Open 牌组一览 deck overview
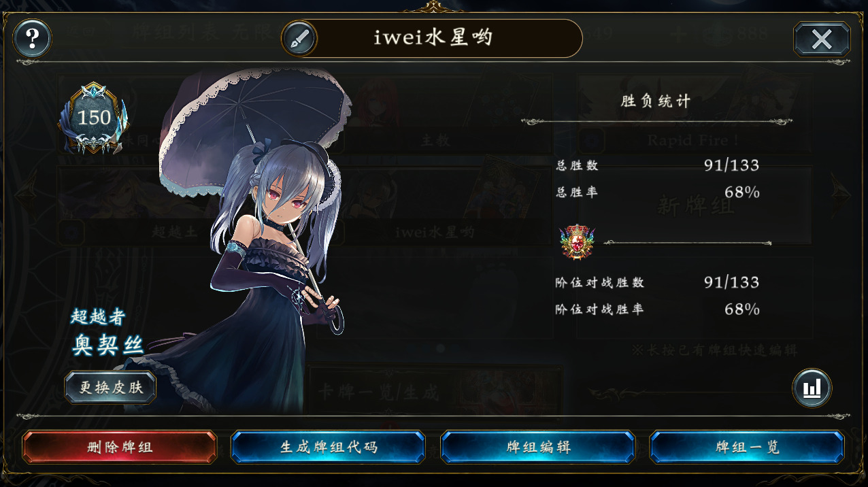Screen dimensions: 868x487 (x=747, y=448)
